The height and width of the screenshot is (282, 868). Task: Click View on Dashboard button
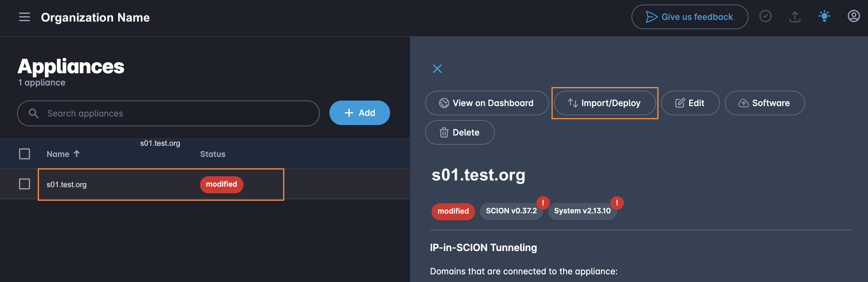coord(486,103)
